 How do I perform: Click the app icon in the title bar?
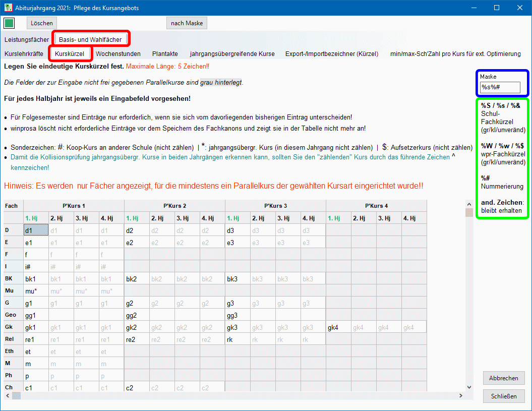click(8, 8)
